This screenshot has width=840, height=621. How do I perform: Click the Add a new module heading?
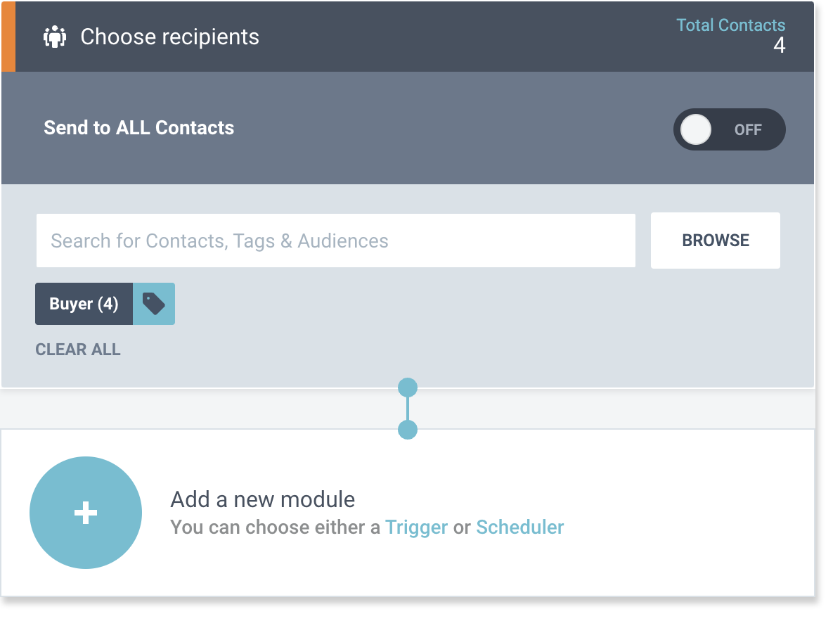click(262, 499)
